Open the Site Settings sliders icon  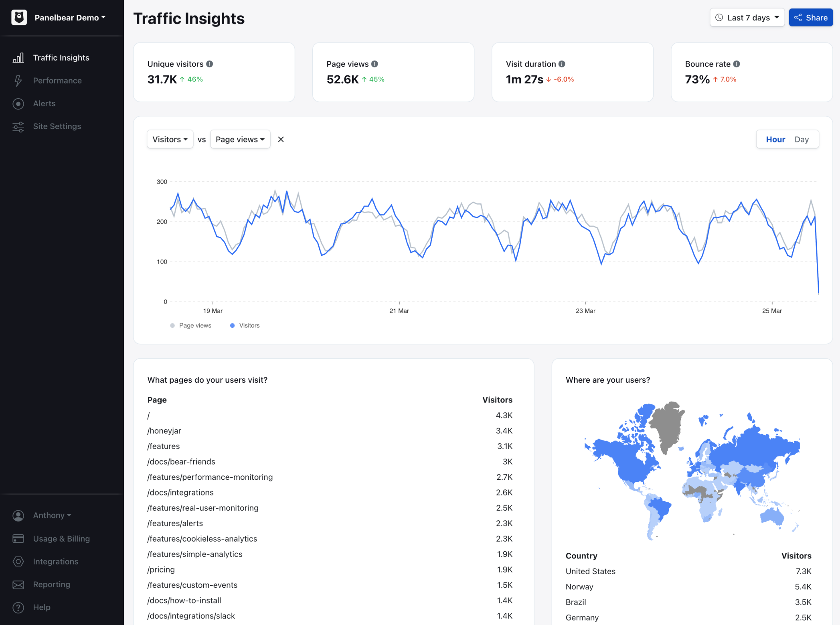(x=18, y=126)
